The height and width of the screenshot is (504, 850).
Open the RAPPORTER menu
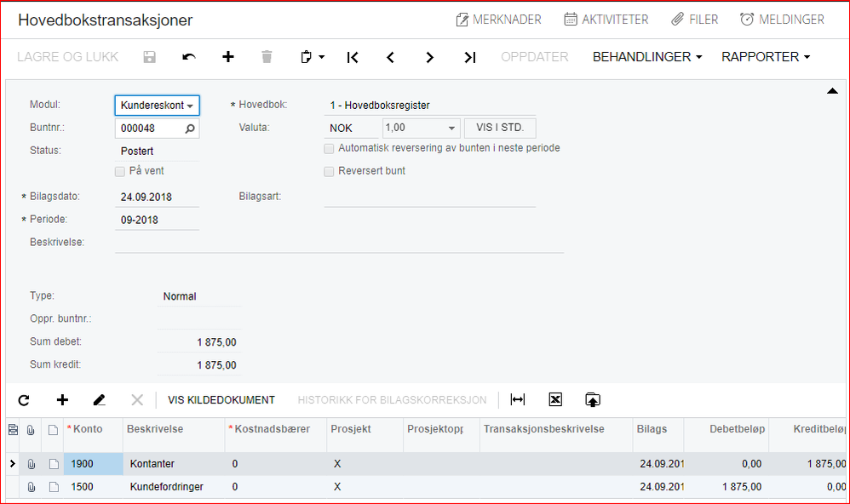[x=766, y=57]
